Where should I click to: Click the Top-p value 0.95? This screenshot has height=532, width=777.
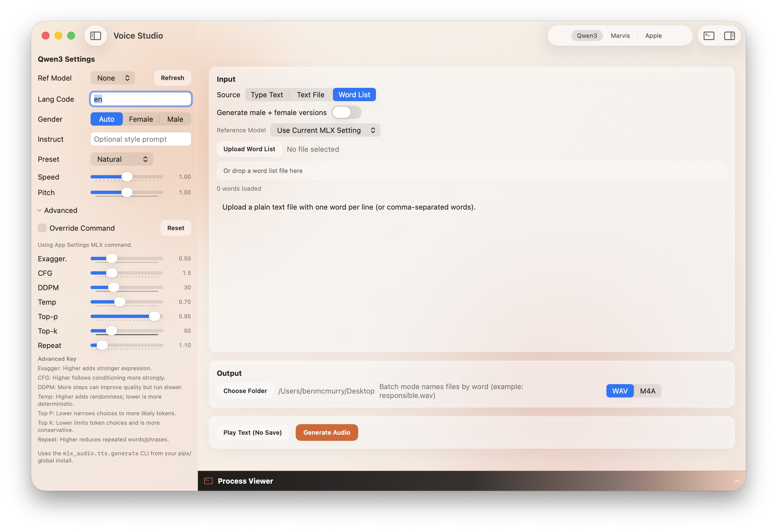click(185, 316)
